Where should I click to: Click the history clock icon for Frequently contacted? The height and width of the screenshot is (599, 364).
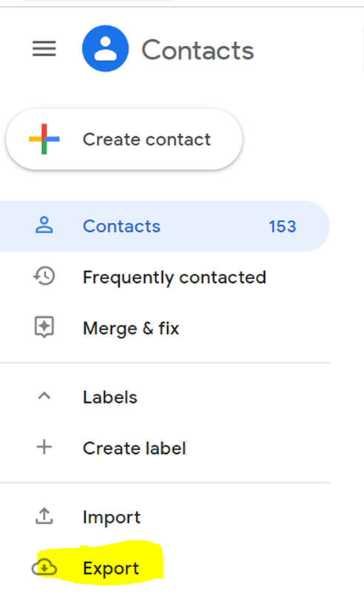pyautogui.click(x=44, y=276)
